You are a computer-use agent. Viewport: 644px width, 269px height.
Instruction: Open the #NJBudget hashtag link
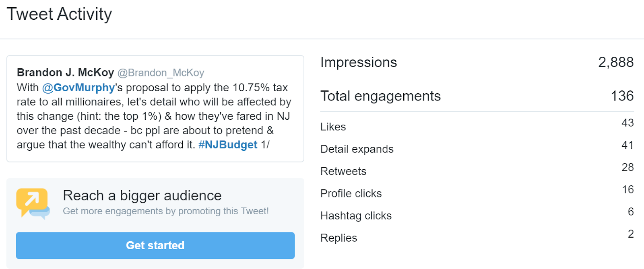pos(228,145)
